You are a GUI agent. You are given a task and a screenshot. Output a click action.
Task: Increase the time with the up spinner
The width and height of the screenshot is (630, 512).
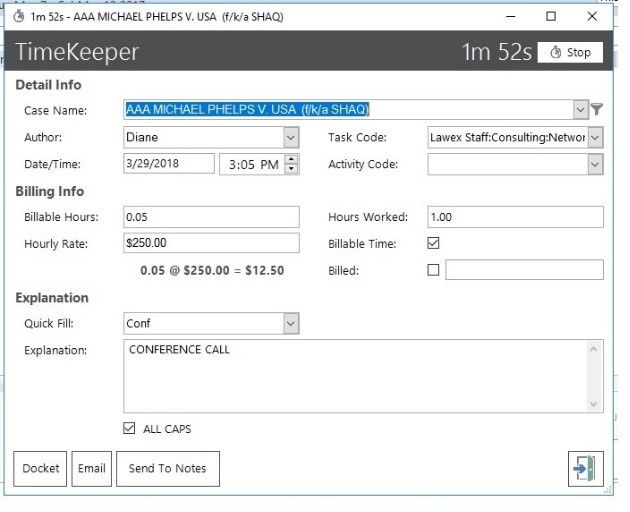point(291,160)
